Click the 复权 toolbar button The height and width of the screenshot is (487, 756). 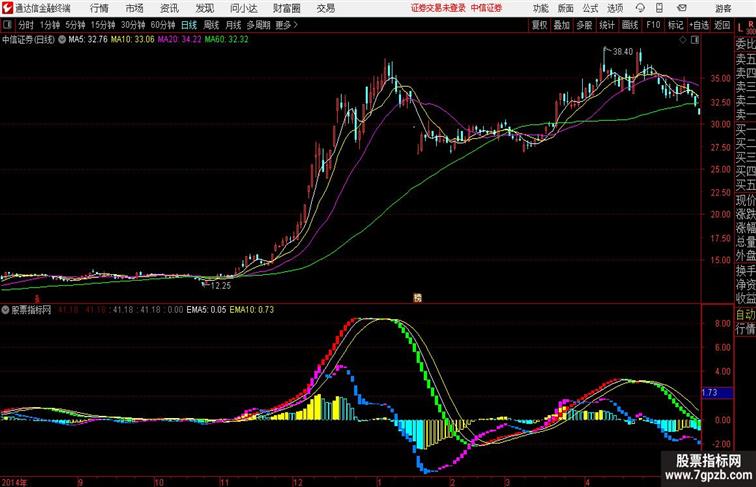[x=540, y=25]
